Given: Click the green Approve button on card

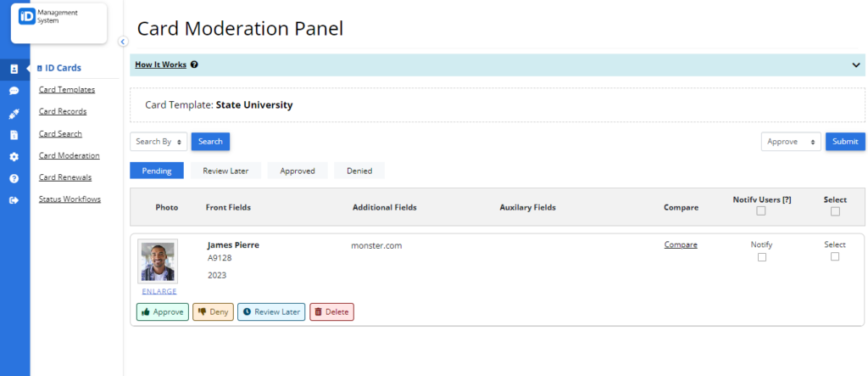Looking at the screenshot, I should coord(163,311).
